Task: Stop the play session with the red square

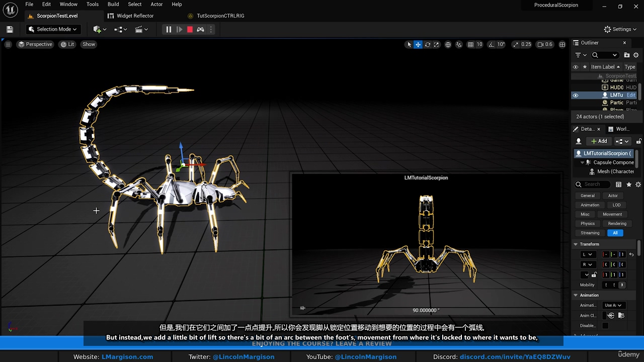Action: click(190, 29)
